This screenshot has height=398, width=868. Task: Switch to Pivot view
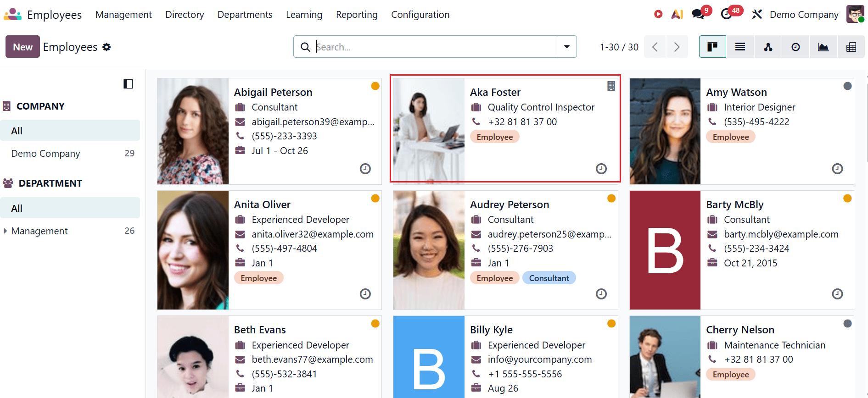851,47
